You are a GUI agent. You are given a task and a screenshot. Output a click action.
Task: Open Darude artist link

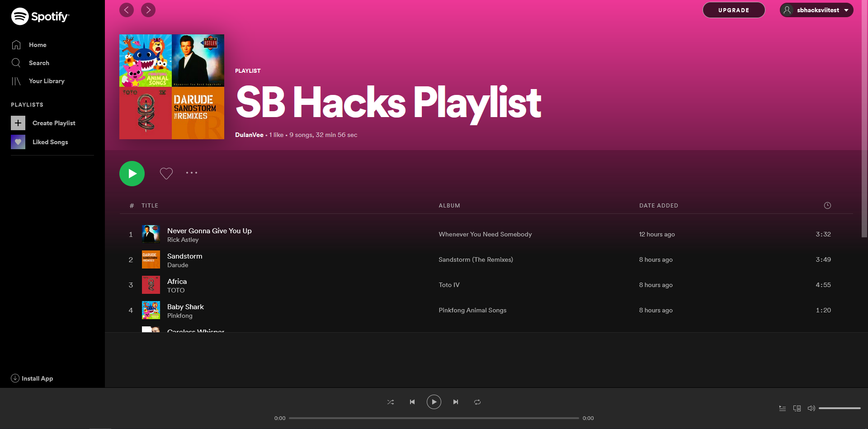[178, 265]
